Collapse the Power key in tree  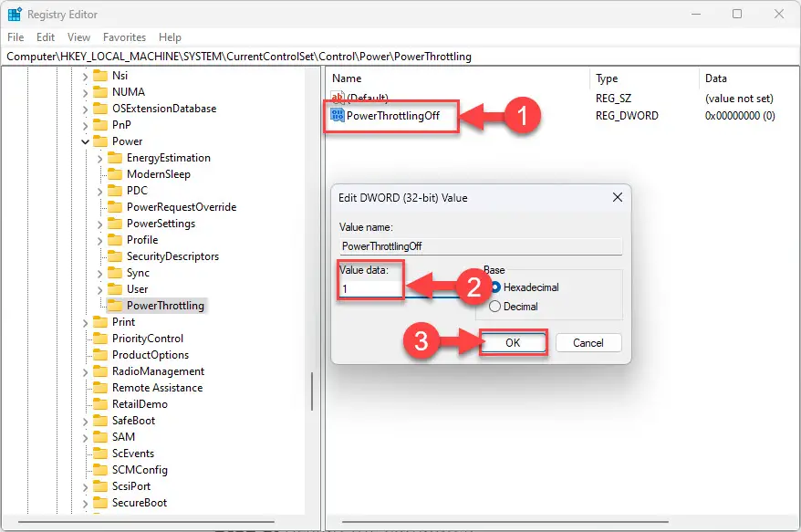tap(86, 141)
